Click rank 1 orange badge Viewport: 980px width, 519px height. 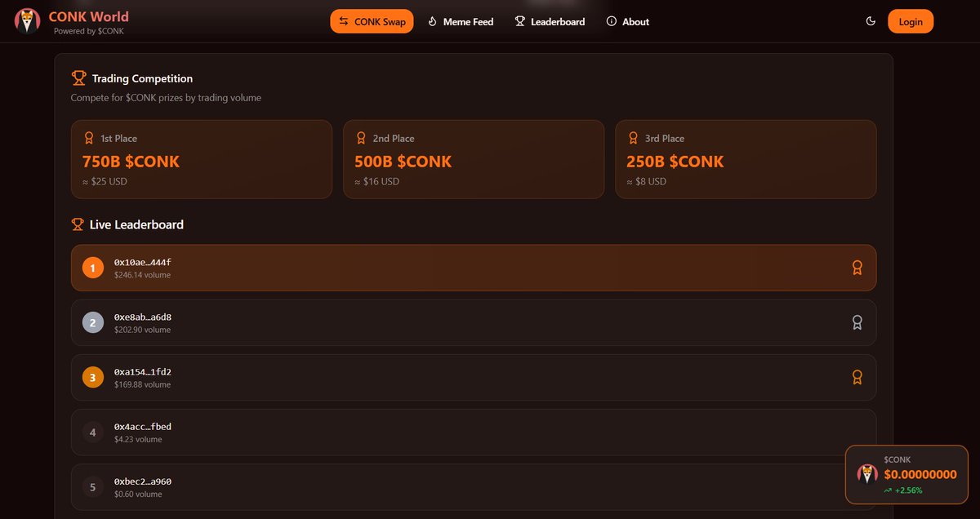pos(93,268)
